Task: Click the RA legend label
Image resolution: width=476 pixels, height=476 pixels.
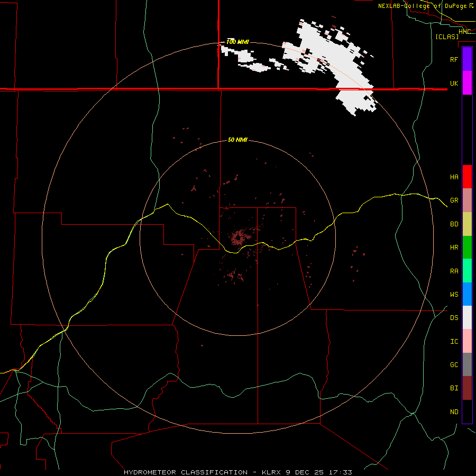Action: 454,271
